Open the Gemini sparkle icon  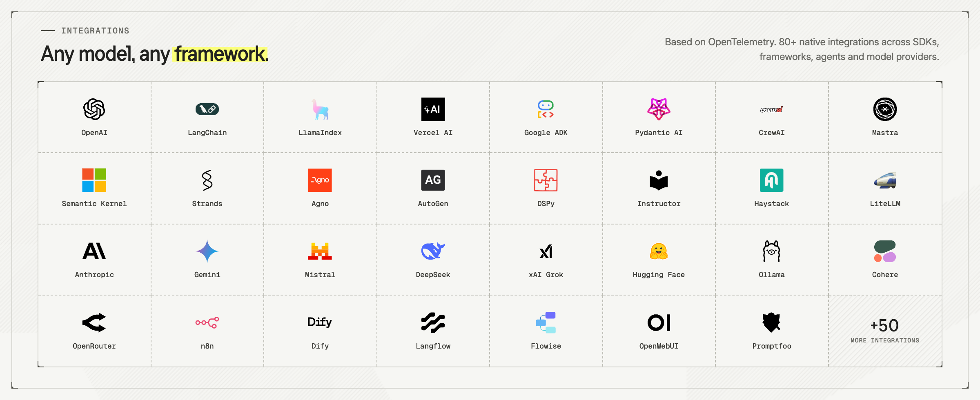pyautogui.click(x=207, y=251)
